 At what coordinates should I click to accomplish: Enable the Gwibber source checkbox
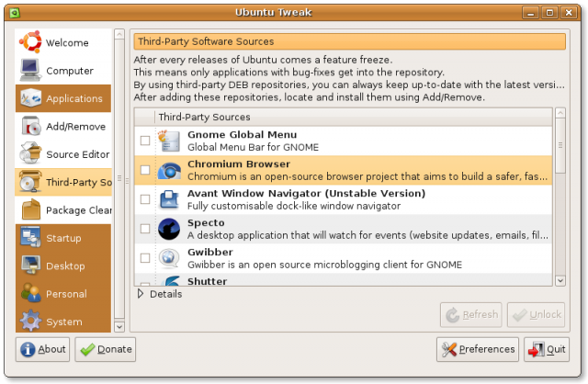pyautogui.click(x=145, y=258)
